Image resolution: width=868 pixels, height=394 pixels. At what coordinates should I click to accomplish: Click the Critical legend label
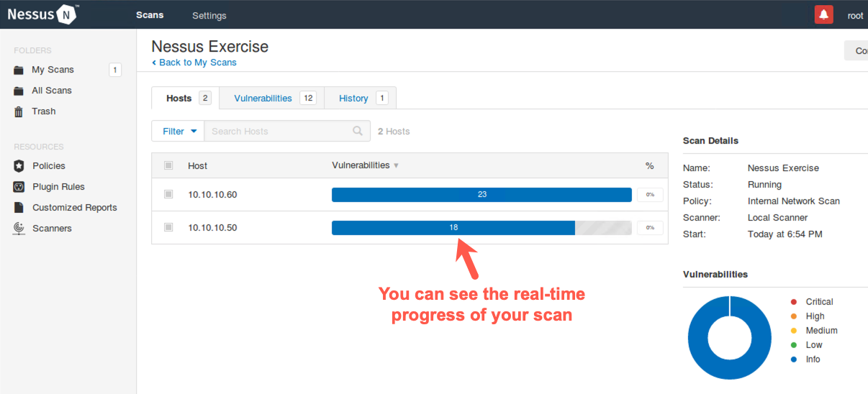(819, 302)
